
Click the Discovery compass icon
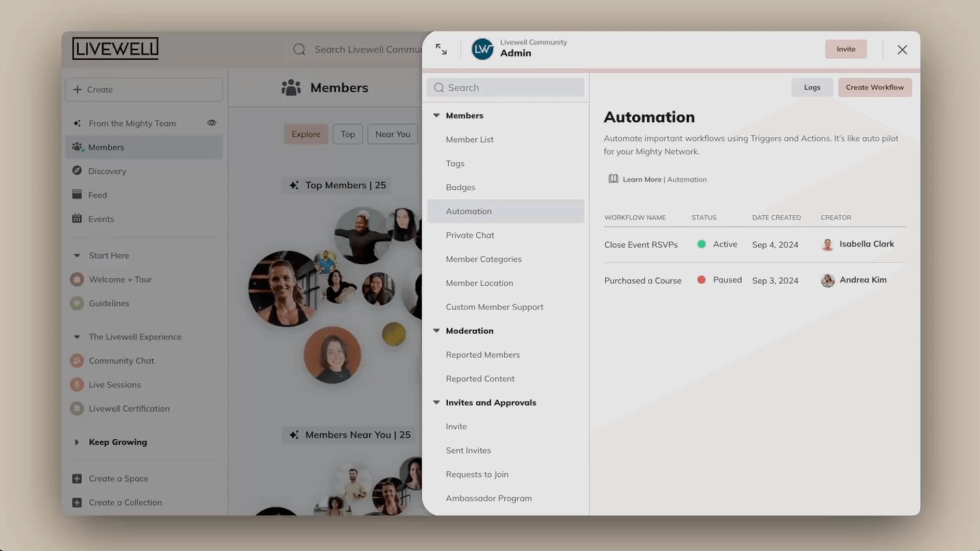(x=77, y=170)
